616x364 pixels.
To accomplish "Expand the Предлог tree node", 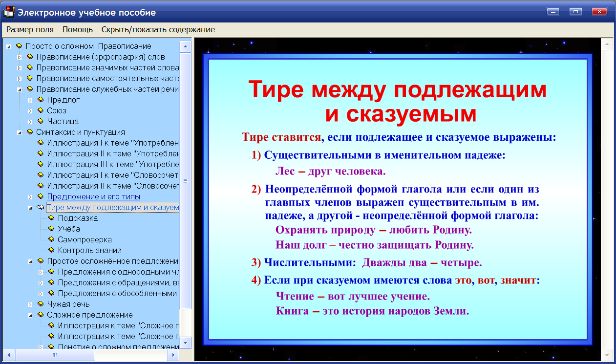I will click(x=30, y=100).
